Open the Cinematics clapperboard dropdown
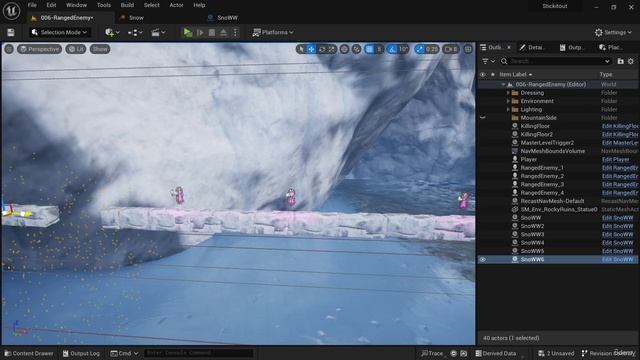 click(158, 32)
